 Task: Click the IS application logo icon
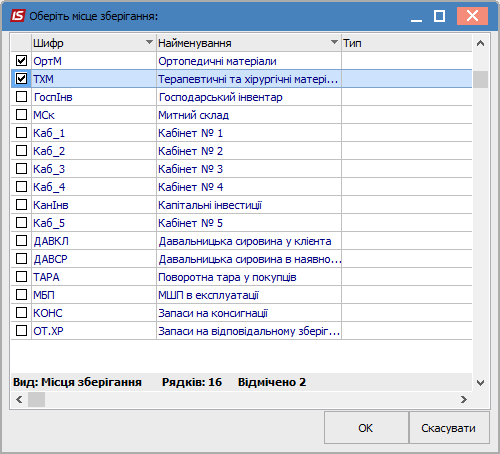[x=17, y=16]
